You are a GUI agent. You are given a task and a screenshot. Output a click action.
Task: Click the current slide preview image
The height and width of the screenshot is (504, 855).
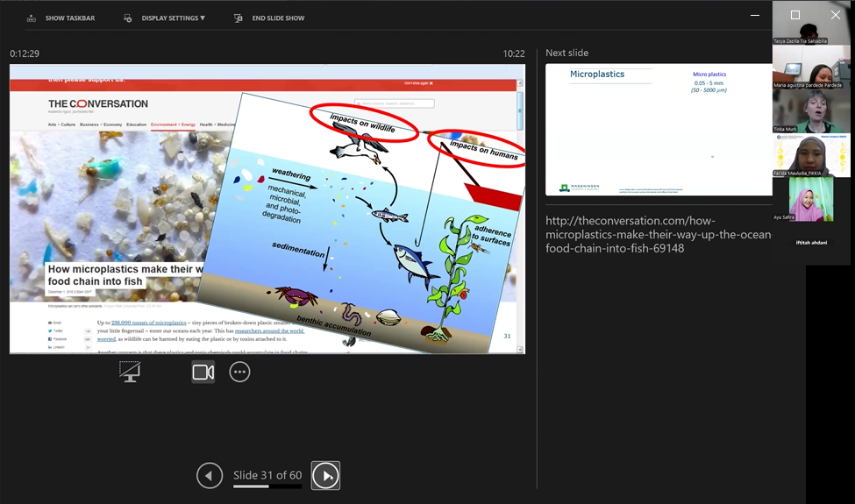[267, 209]
